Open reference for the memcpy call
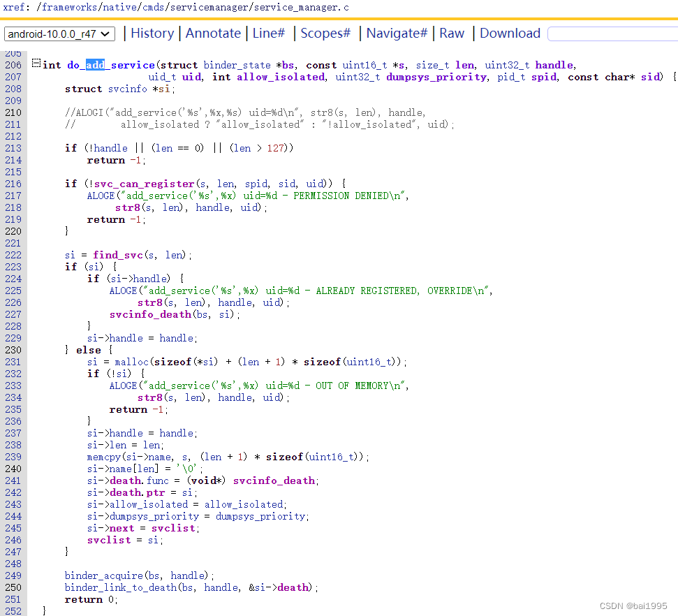678x616 pixels. pyautogui.click(x=104, y=456)
